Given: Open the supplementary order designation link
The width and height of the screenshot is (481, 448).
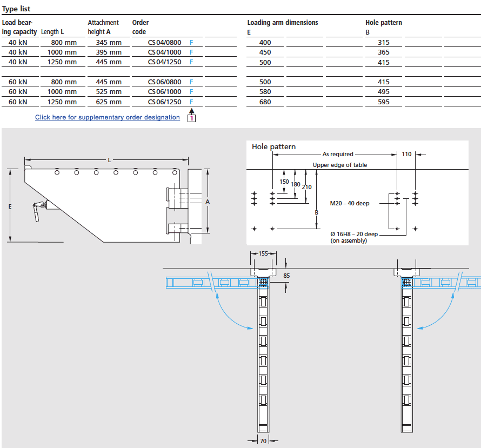Looking at the screenshot, I should tap(108, 117).
